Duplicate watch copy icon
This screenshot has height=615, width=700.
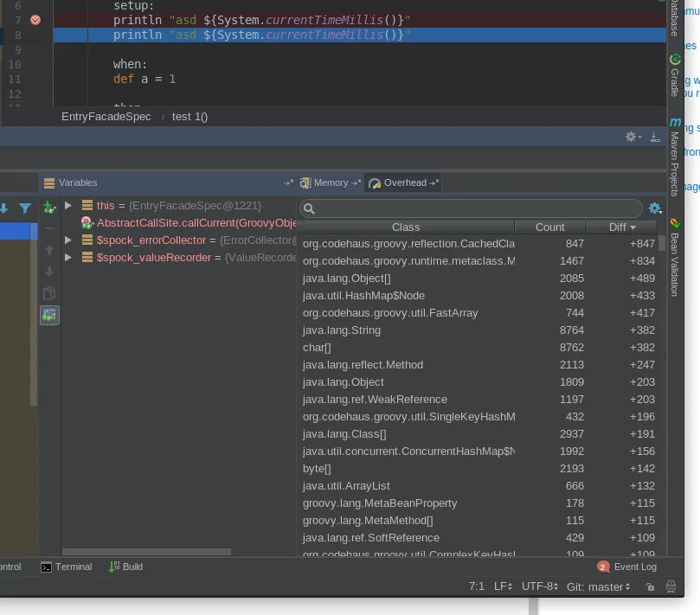[x=49, y=293]
